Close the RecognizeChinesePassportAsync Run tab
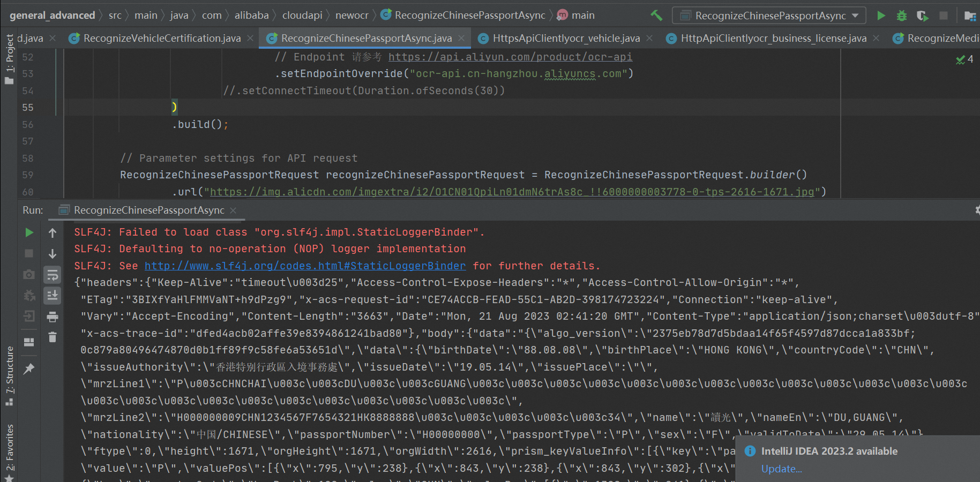980x482 pixels. point(233,210)
